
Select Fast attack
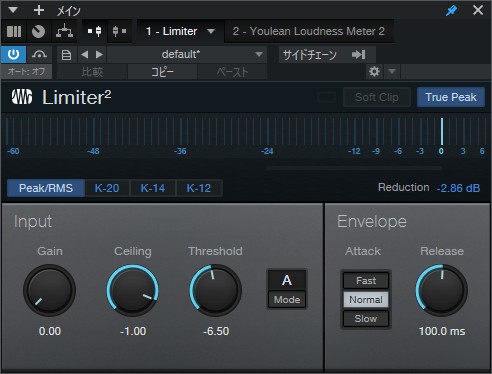[366, 280]
